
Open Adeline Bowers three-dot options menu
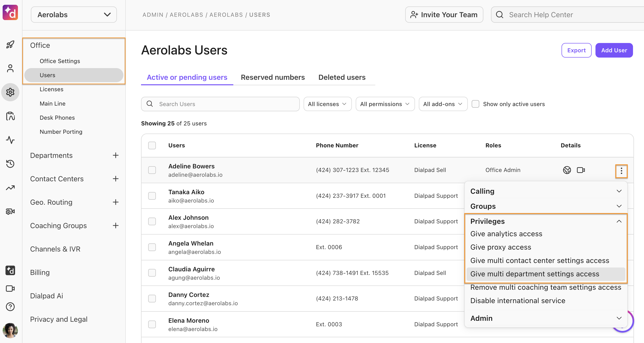coord(621,171)
